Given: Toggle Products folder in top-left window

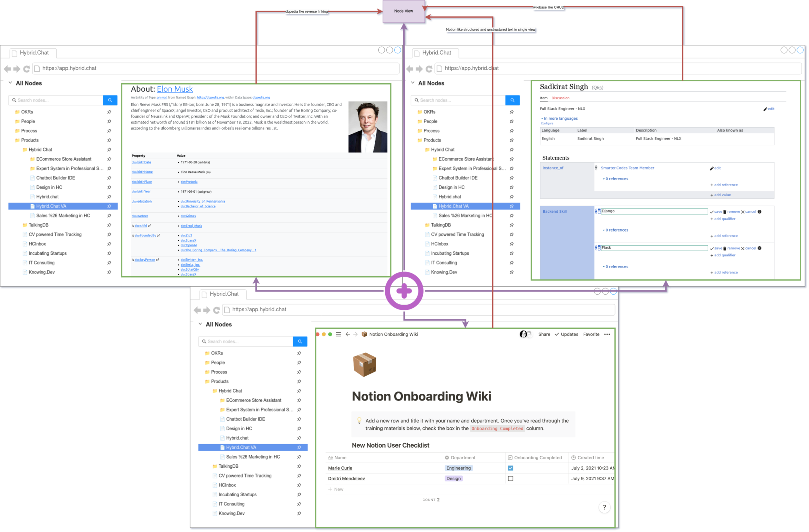Looking at the screenshot, I should tap(27, 140).
